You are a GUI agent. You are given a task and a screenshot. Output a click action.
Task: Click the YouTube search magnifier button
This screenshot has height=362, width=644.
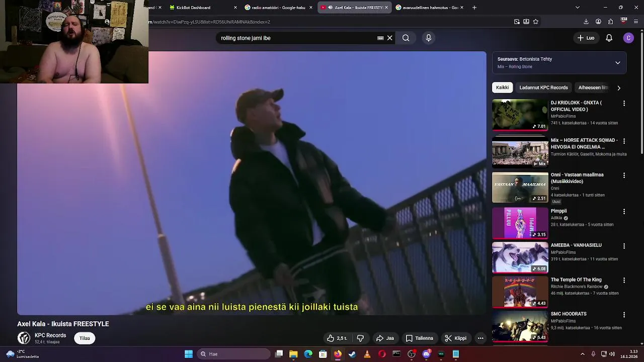coord(406,38)
